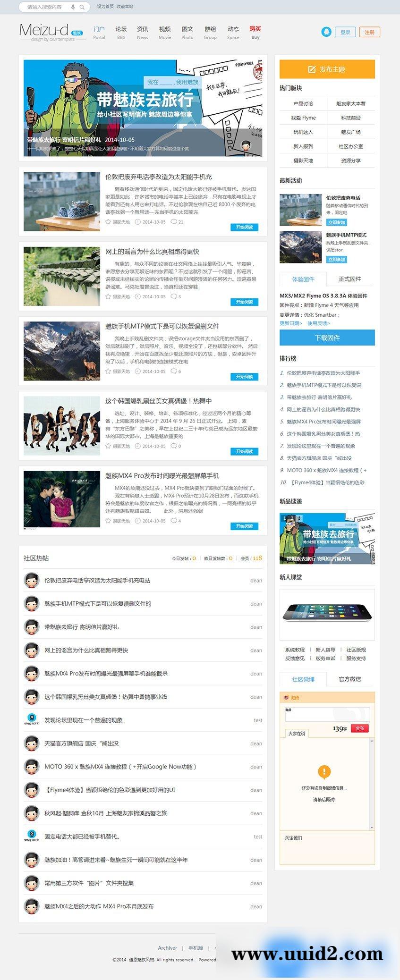Open the teapot thumbnail of 伦敦把废弃电话亭 article
The height and width of the screenshot is (980, 400).
(62, 202)
